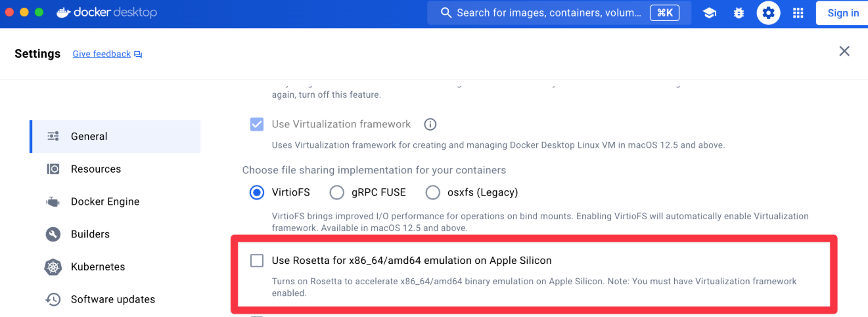This screenshot has width=868, height=317.
Task: Click the Use Virtualization framework label text
Action: click(x=341, y=124)
